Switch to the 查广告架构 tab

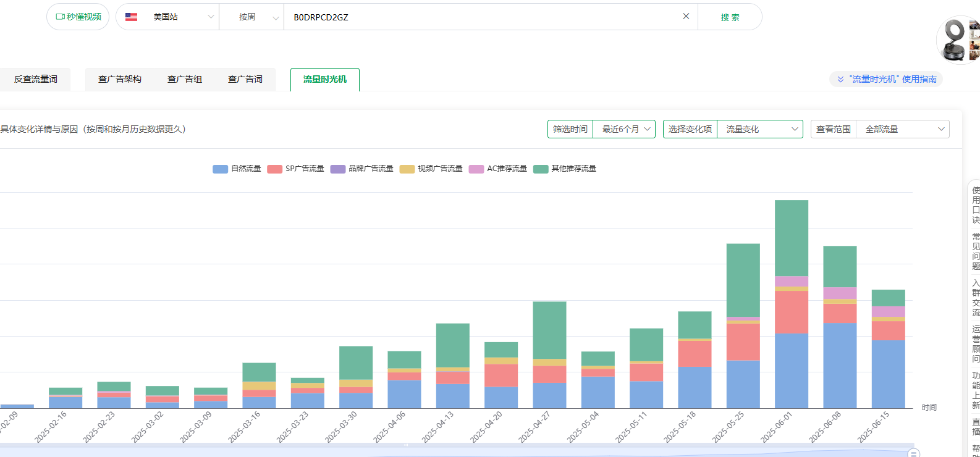(x=120, y=79)
